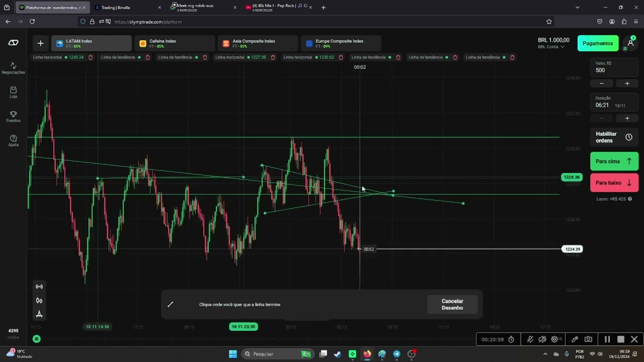Screen dimensions: 644x362
Task: Show hidden system tray icons
Action: [x=545, y=354]
